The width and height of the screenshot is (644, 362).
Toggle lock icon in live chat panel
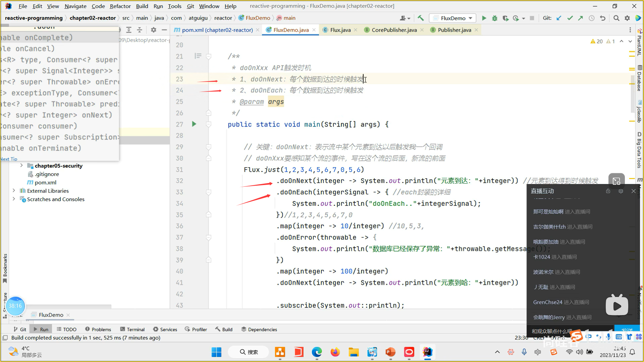pyautogui.click(x=608, y=191)
